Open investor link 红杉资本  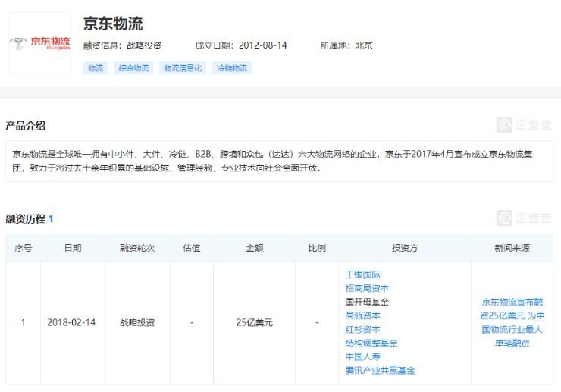363,329
